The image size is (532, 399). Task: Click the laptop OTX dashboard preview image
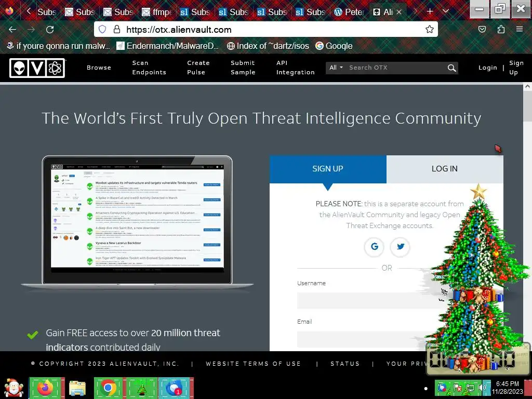[x=137, y=222]
